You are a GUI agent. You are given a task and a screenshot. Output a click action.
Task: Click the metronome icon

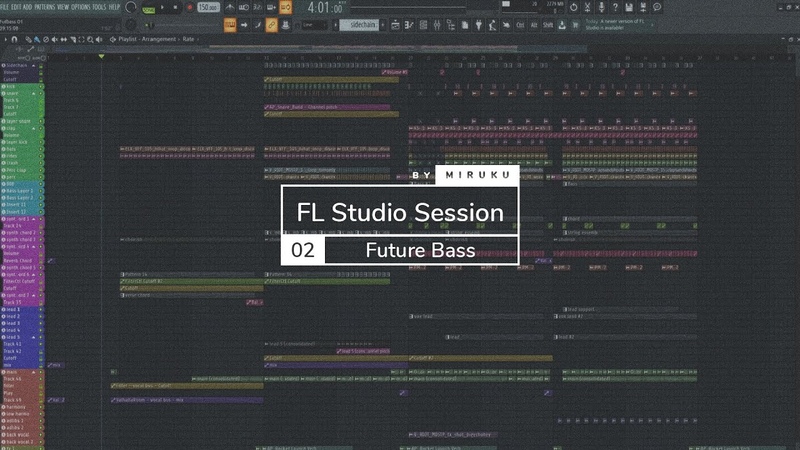230,8
